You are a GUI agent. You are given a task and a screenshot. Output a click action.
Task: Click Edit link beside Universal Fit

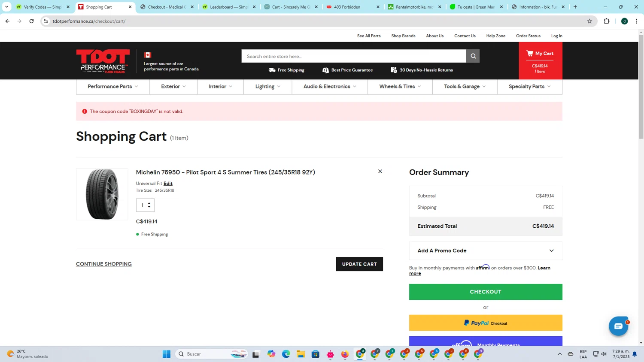(168, 184)
